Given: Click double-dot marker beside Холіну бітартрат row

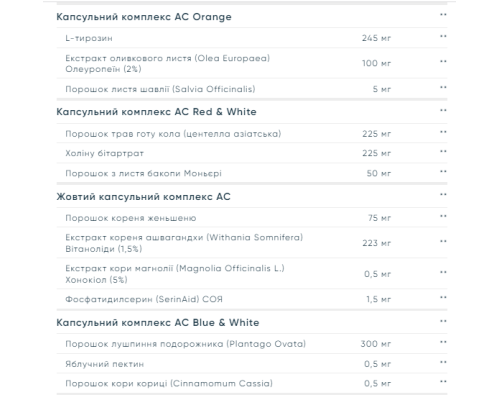Looking at the screenshot, I should [443, 151].
